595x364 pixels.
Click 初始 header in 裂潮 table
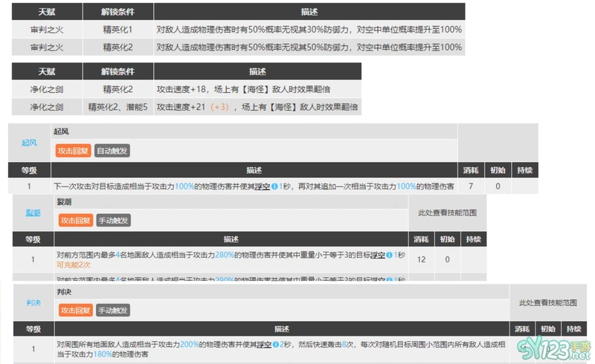tap(448, 239)
